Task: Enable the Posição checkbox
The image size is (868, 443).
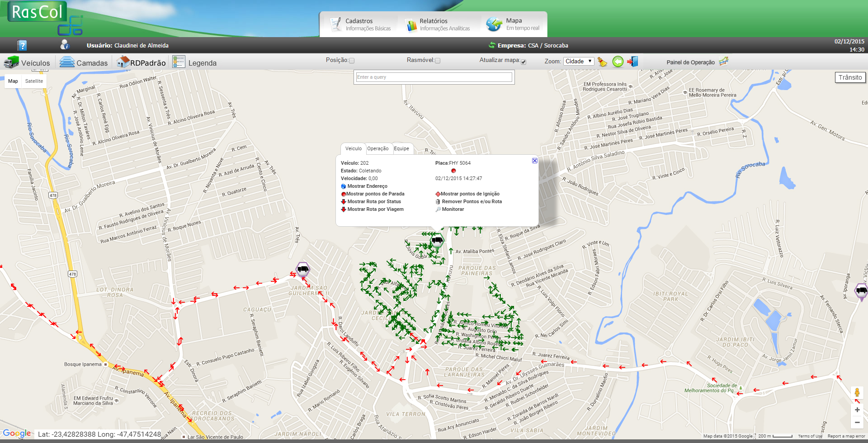Action: coord(352,61)
